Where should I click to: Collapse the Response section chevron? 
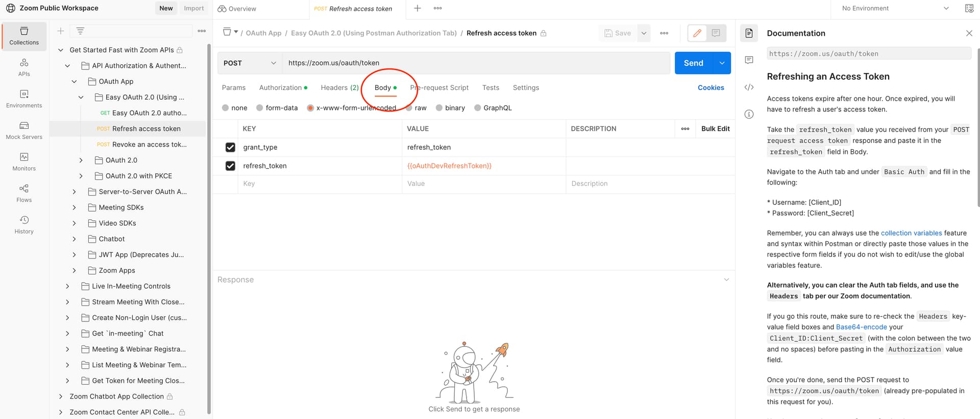click(x=726, y=280)
